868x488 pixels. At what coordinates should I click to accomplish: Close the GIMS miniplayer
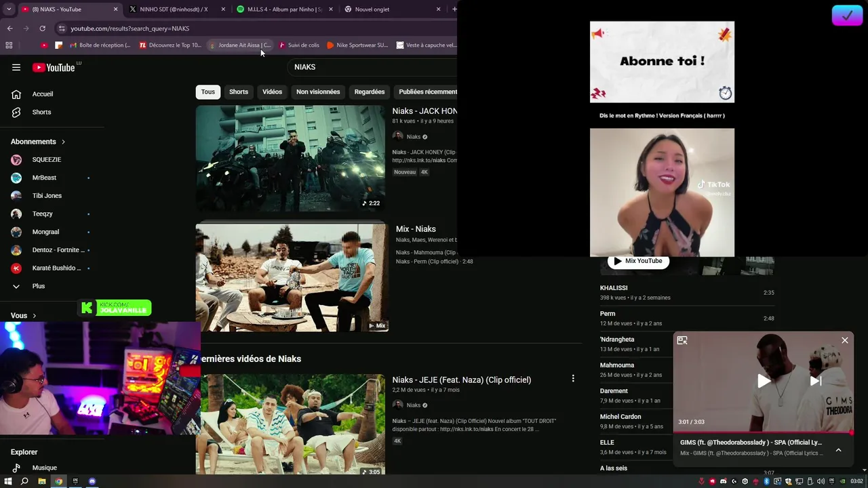coord(845,340)
